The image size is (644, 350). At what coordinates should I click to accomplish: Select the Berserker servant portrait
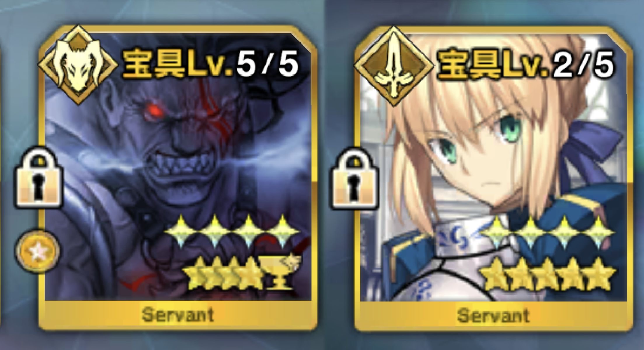[178, 167]
